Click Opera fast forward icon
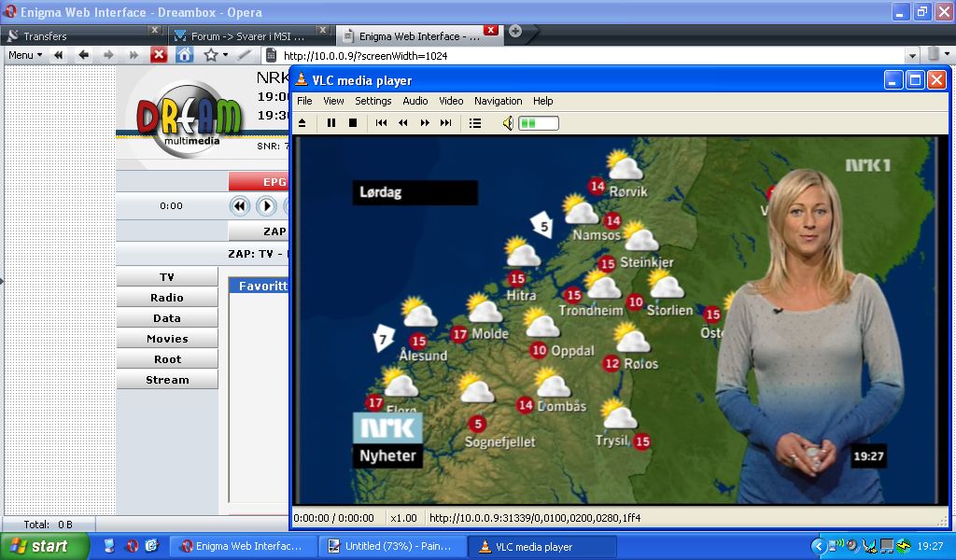Screen dimensions: 956x560 (133, 55)
